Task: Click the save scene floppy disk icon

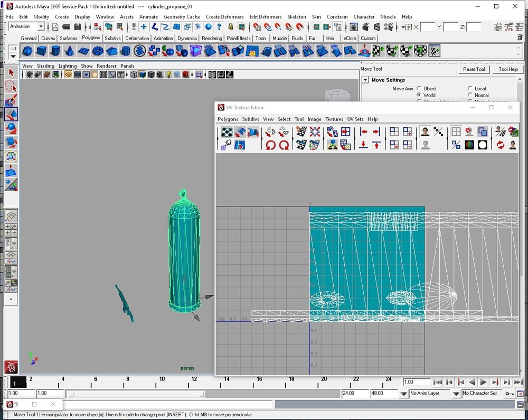Action: coord(78,26)
